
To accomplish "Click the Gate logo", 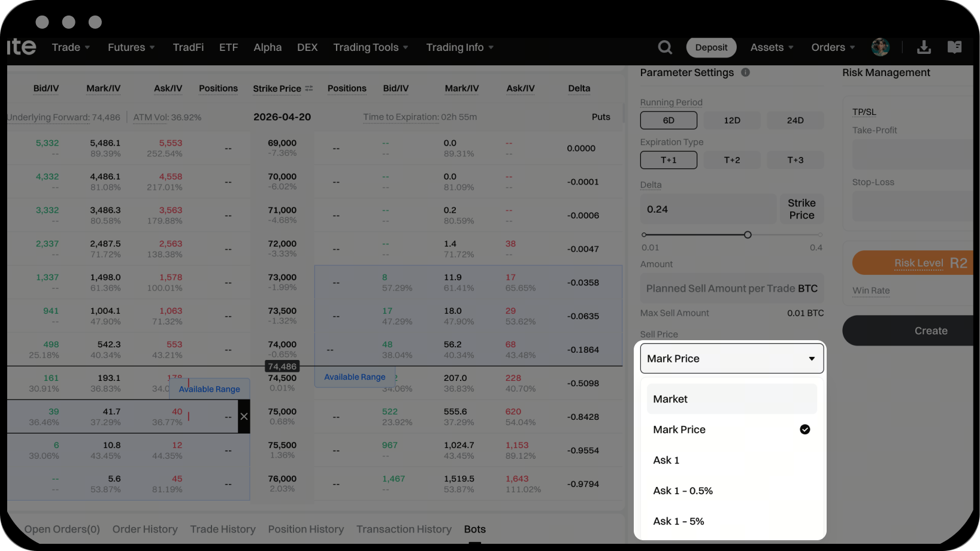I will tap(22, 47).
